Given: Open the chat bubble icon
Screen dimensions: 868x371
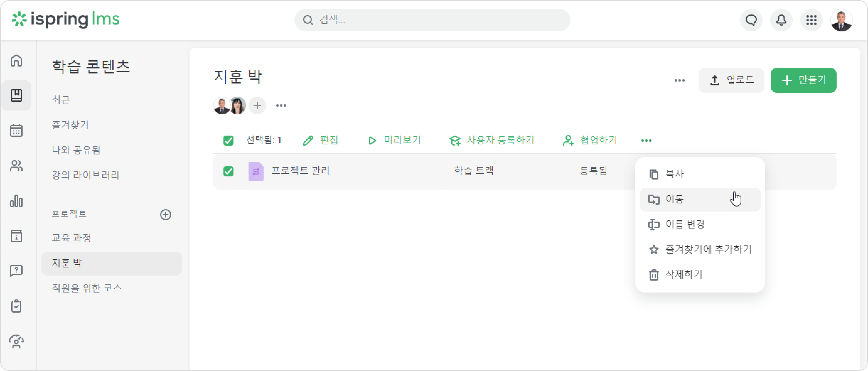Looking at the screenshot, I should coord(751,20).
